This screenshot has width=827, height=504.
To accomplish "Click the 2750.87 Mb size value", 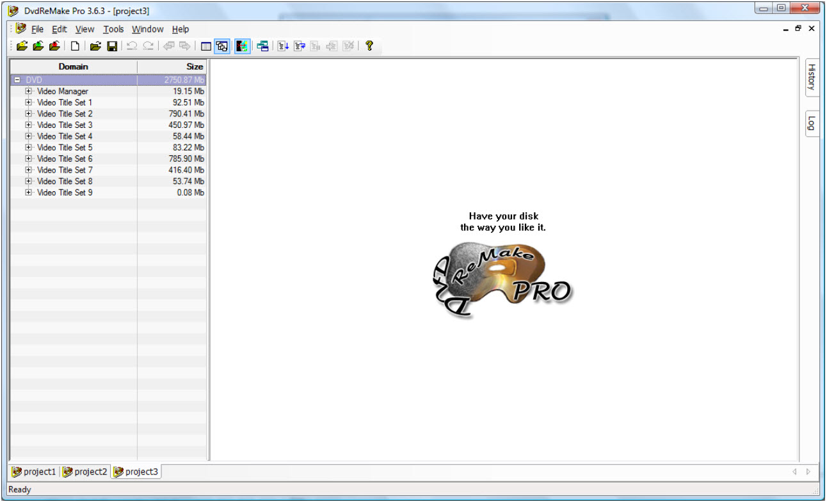I will (184, 81).
